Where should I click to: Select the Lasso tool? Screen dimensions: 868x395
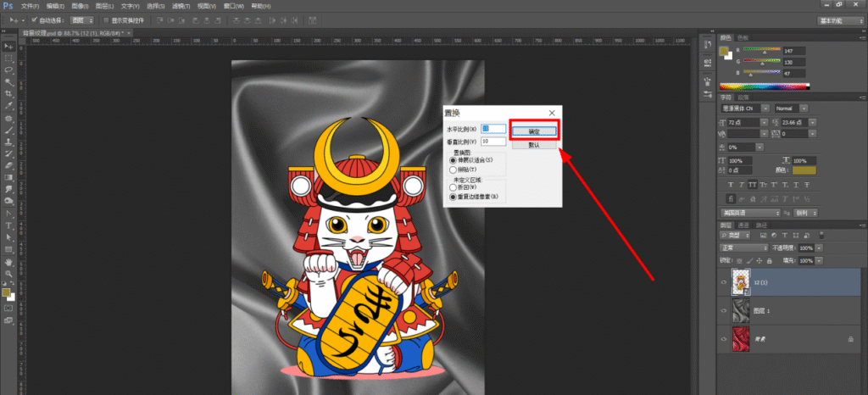click(x=8, y=70)
